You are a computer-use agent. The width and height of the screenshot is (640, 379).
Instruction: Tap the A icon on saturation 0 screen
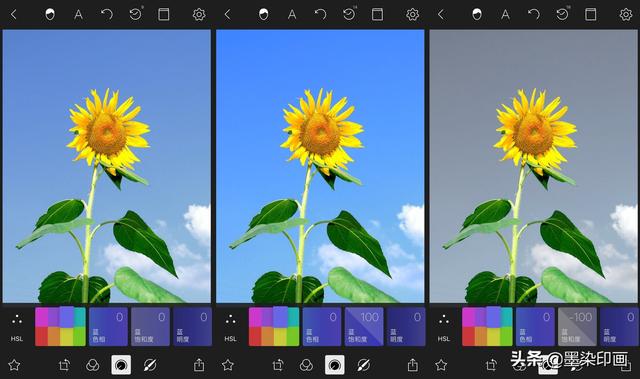pyautogui.click(x=78, y=15)
